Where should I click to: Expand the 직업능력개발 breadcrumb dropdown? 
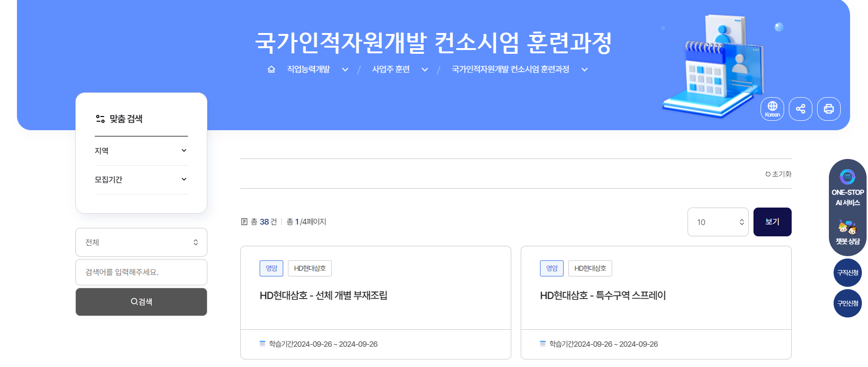pyautogui.click(x=345, y=70)
